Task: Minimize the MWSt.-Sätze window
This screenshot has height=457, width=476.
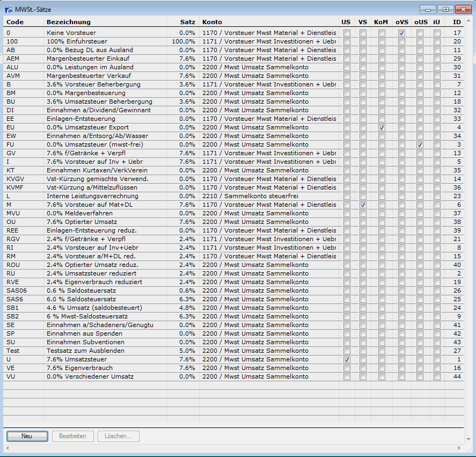Action: tap(428, 9)
